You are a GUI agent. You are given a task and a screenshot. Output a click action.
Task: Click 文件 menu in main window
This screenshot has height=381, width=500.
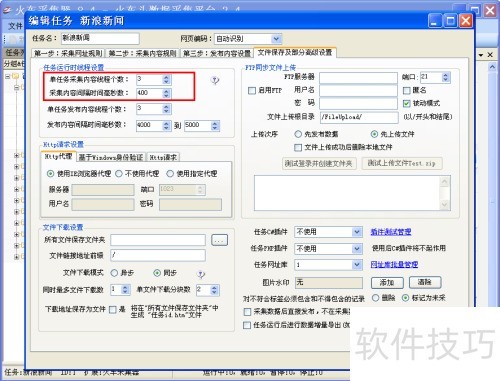[x=16, y=26]
